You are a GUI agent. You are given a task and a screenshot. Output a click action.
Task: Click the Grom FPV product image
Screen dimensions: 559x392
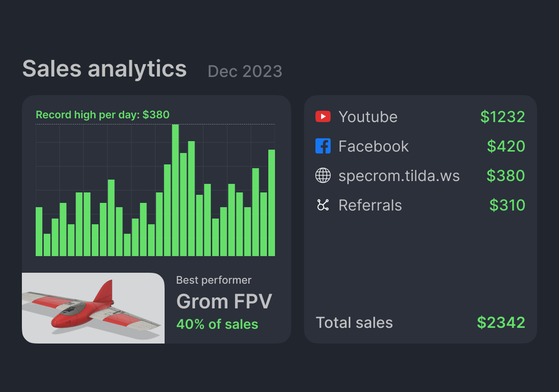coord(93,308)
